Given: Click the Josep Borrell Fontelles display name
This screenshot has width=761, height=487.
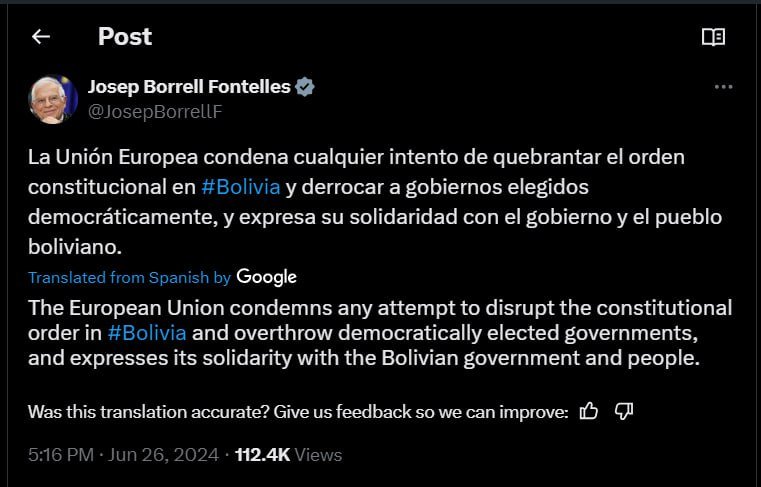Looking at the screenshot, I should pos(189,87).
